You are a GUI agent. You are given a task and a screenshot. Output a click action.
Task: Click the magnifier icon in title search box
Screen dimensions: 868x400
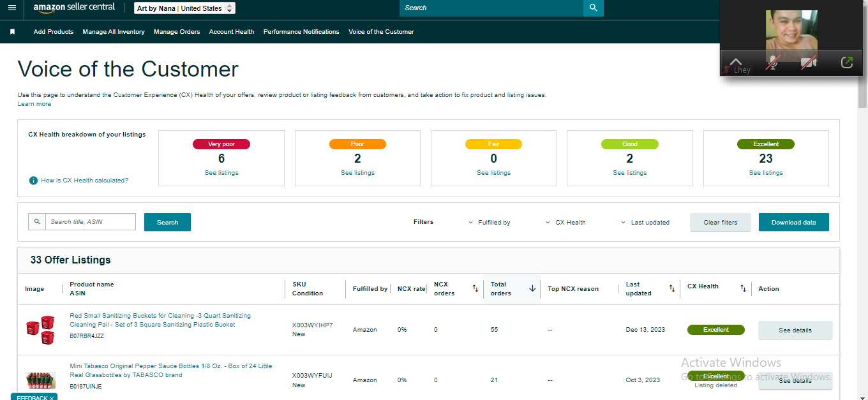pyautogui.click(x=37, y=221)
